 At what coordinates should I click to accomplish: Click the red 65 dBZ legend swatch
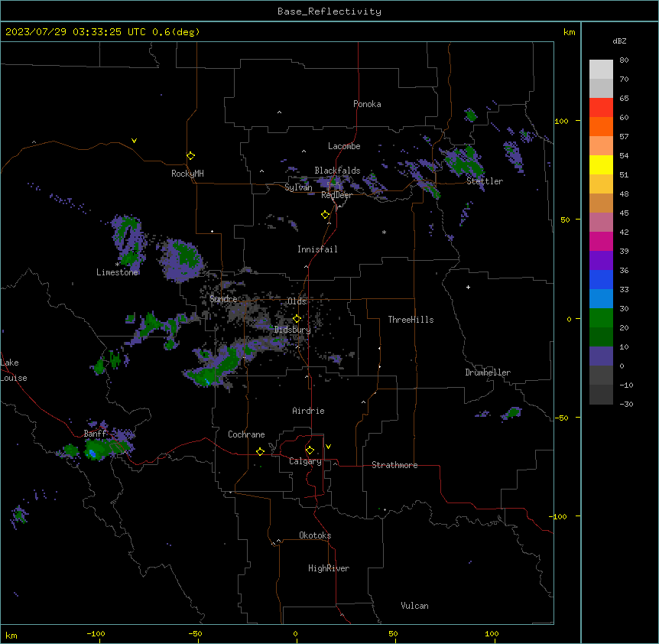click(x=601, y=107)
